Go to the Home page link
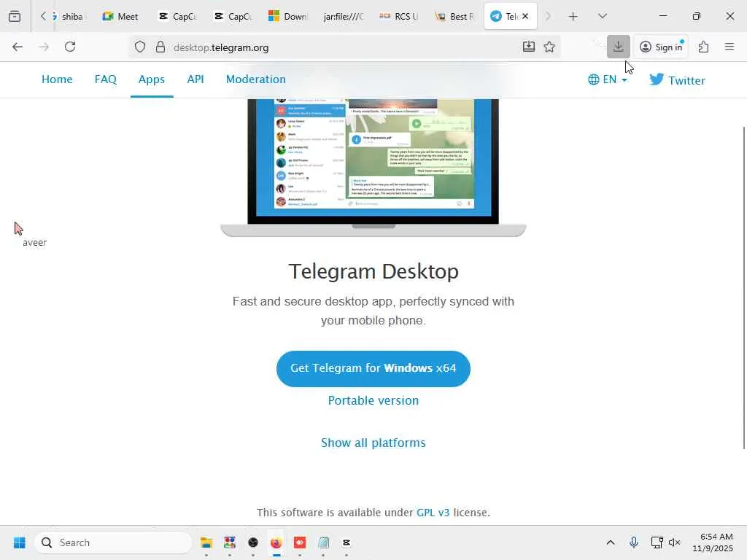The height and width of the screenshot is (560, 747). point(57,79)
